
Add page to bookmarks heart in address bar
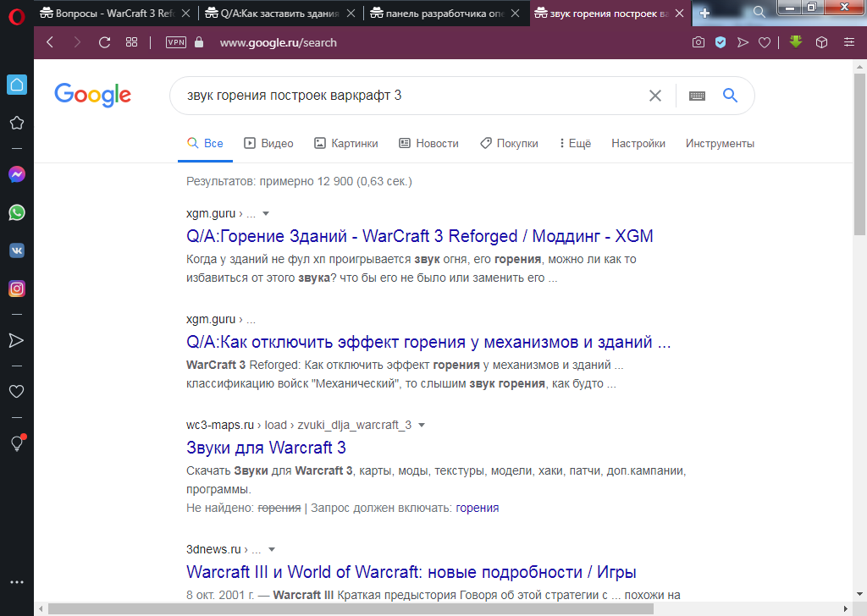(765, 42)
